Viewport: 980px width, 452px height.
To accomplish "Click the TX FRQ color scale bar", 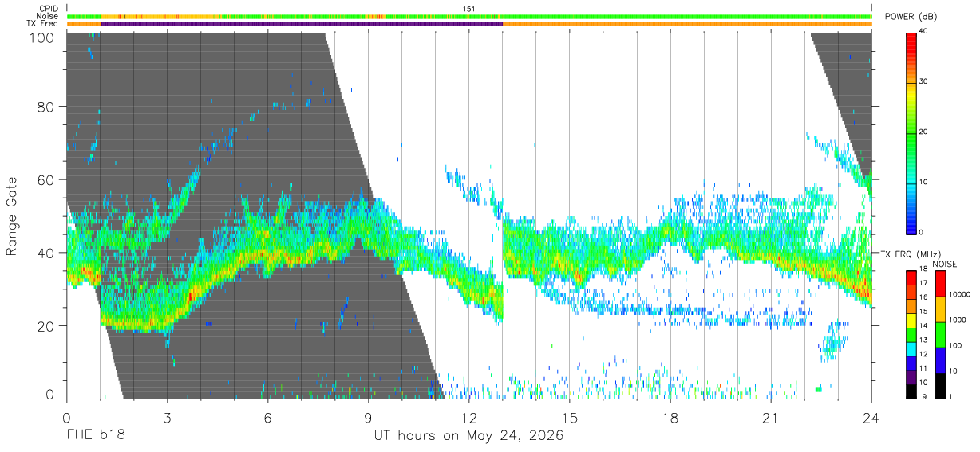I will coord(911,334).
